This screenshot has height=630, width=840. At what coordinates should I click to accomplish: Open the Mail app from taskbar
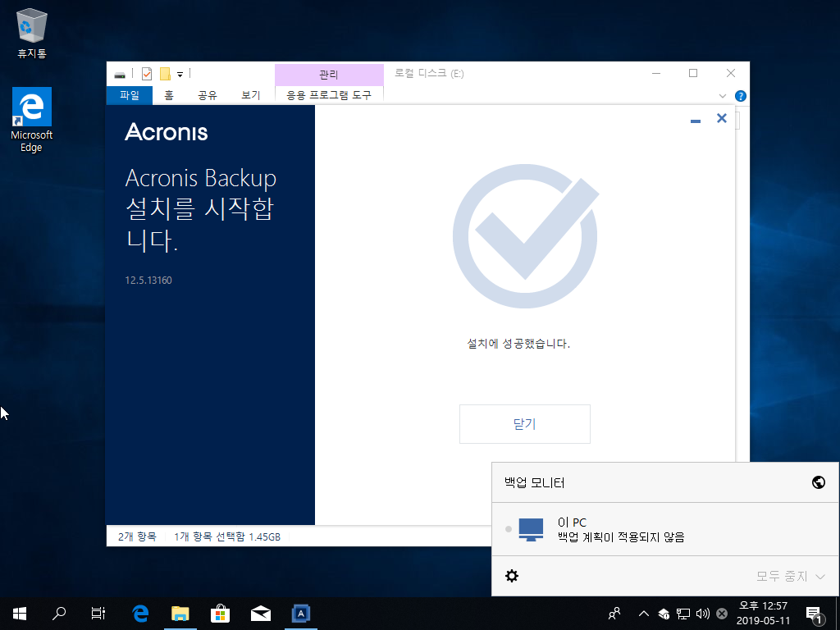tap(260, 614)
